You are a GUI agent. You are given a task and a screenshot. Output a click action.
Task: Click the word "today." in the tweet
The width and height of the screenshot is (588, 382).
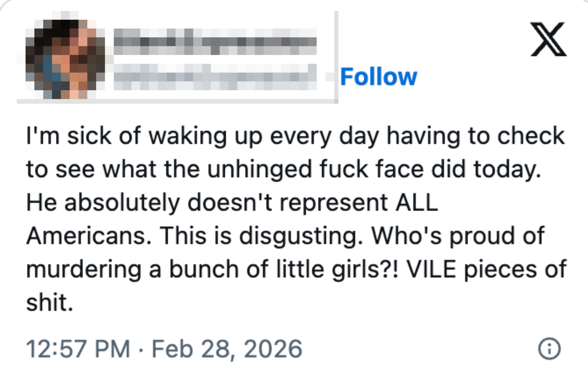pyautogui.click(x=507, y=170)
